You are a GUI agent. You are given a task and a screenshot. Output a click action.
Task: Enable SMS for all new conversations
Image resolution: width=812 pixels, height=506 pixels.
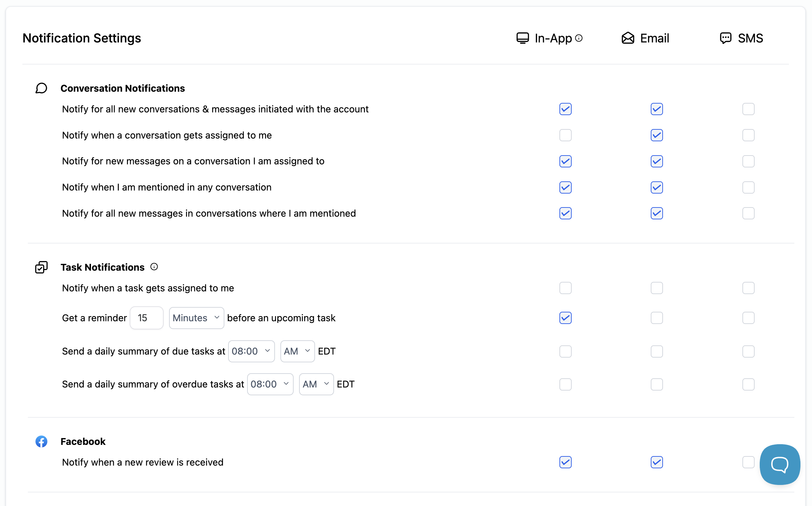tap(748, 109)
